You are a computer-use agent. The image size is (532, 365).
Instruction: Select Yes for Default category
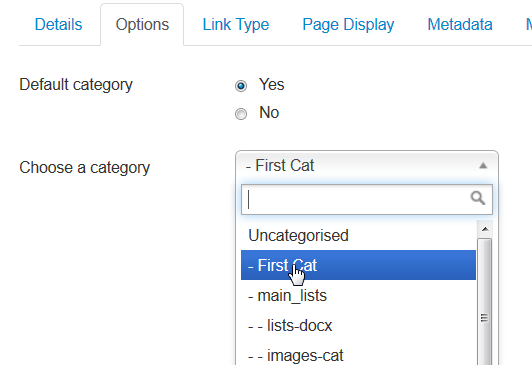click(x=241, y=86)
